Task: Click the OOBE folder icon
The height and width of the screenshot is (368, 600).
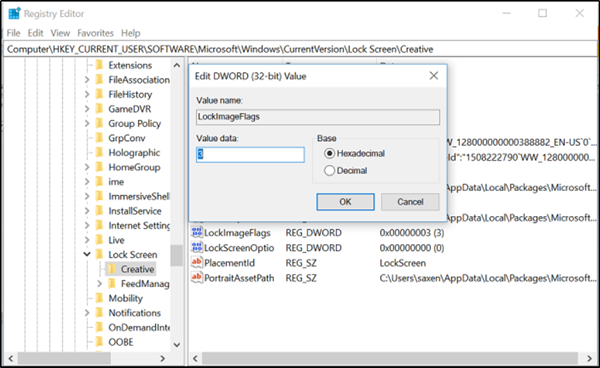Action: pos(99,342)
